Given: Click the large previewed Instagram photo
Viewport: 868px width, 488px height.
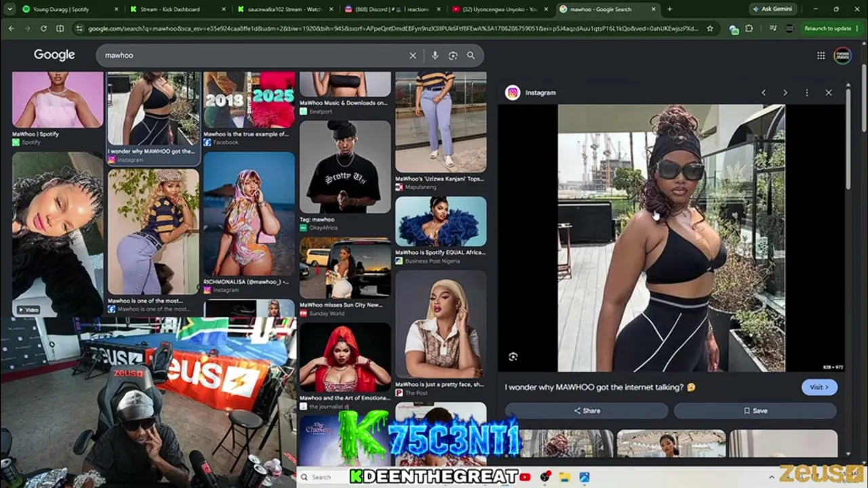Looking at the screenshot, I should pyautogui.click(x=671, y=238).
